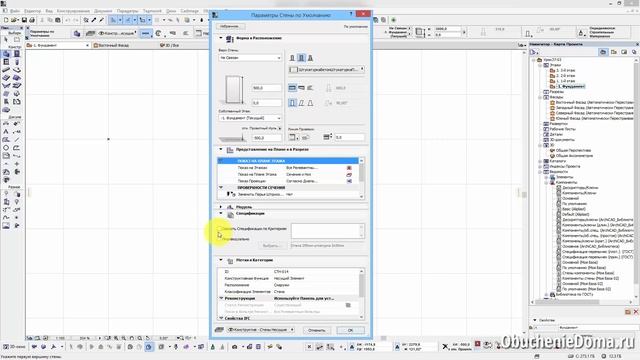
Task: Click straight wall geometry in Info Box
Action: 145,33
